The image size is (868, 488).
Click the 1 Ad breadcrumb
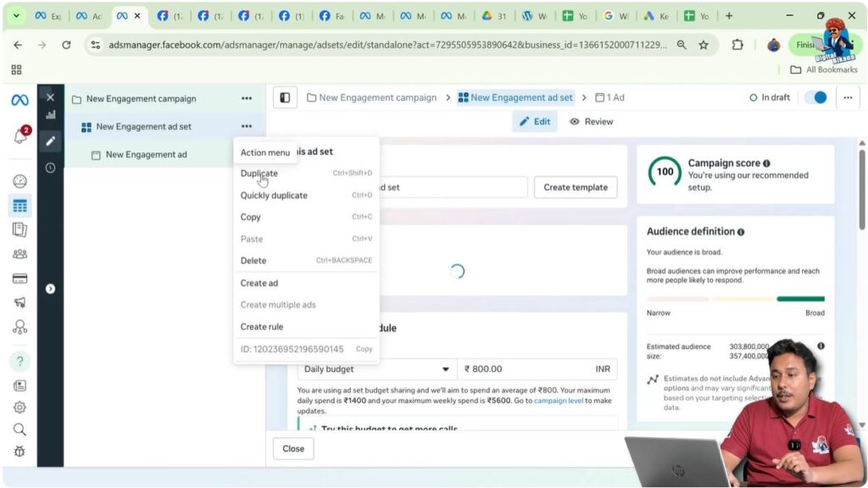point(609,98)
